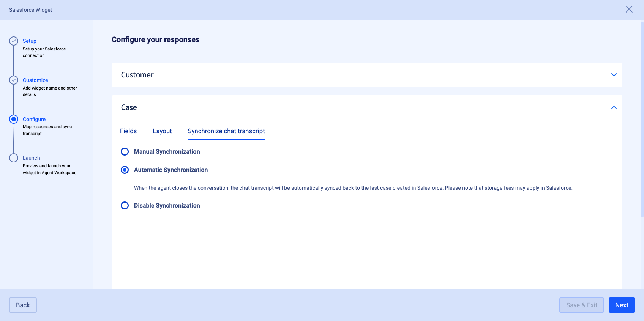Open the Synchronize chat transcript tab
644x321 pixels.
coord(226,131)
